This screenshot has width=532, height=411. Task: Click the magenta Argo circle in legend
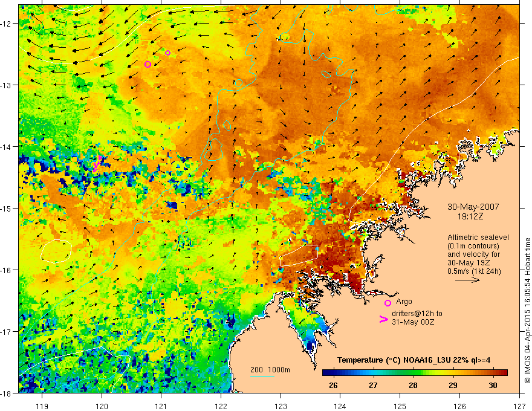tap(388, 303)
